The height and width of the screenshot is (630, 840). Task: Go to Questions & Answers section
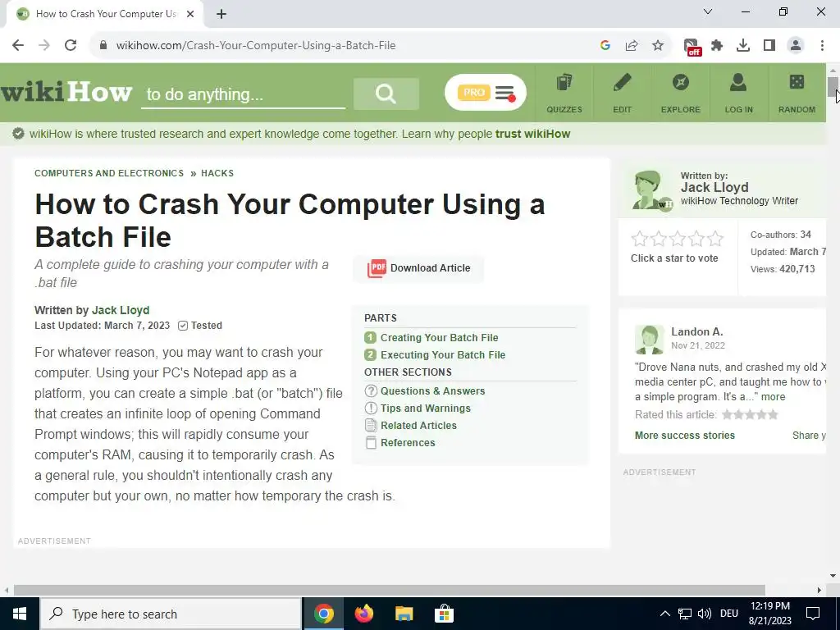click(432, 391)
